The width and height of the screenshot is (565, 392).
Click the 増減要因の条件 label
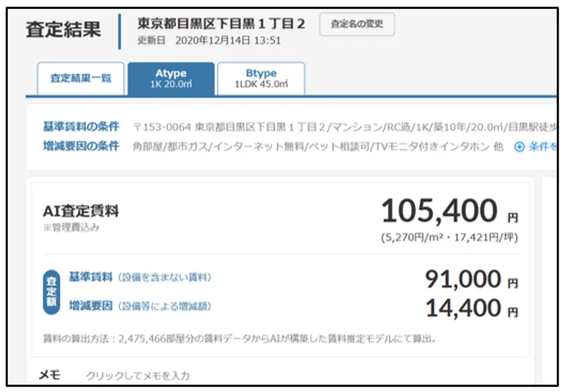[81, 147]
